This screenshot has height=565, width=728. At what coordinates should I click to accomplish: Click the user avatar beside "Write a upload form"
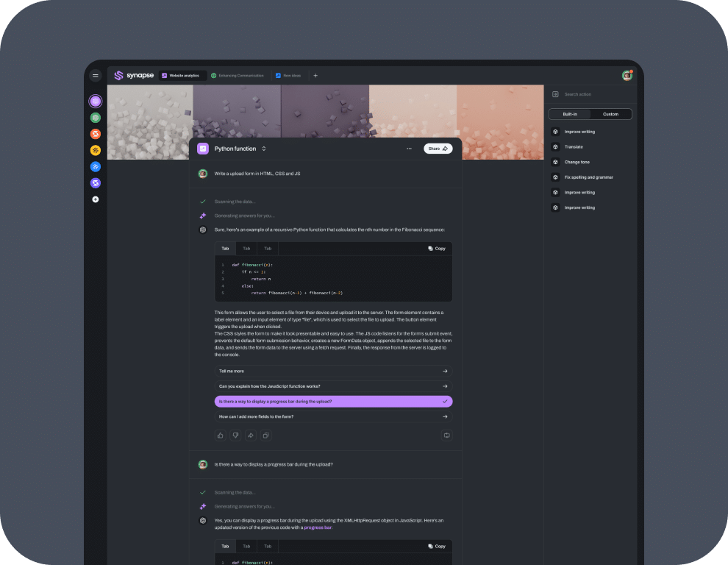coord(203,174)
